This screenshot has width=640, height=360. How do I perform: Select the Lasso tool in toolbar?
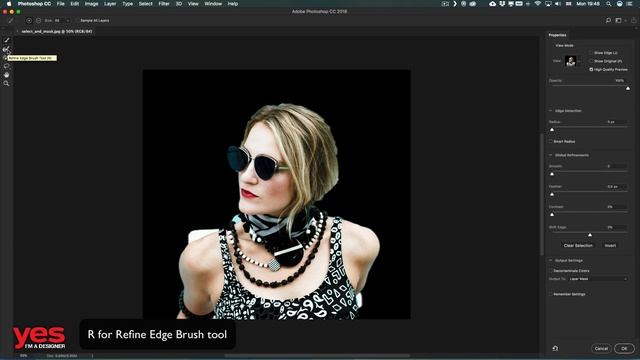point(7,66)
